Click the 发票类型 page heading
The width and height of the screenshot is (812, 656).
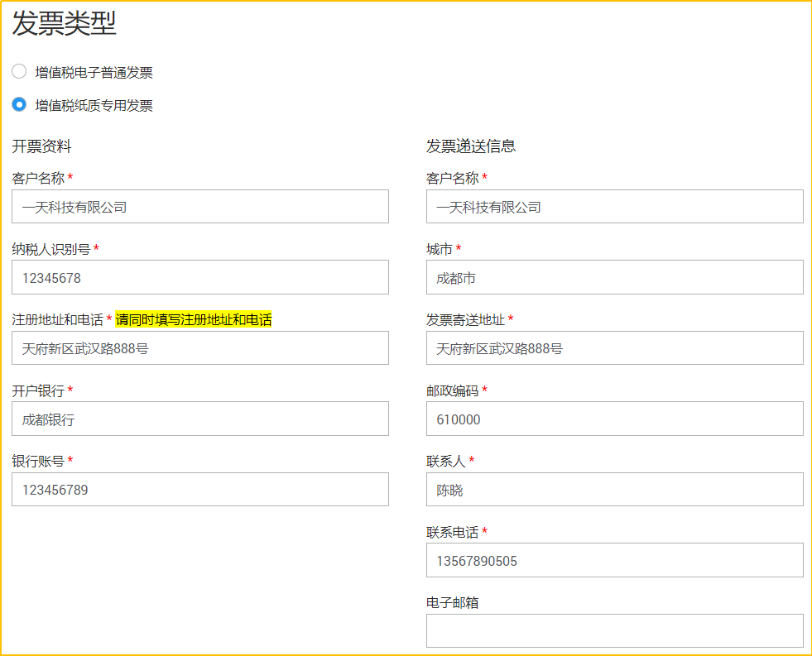[x=65, y=24]
